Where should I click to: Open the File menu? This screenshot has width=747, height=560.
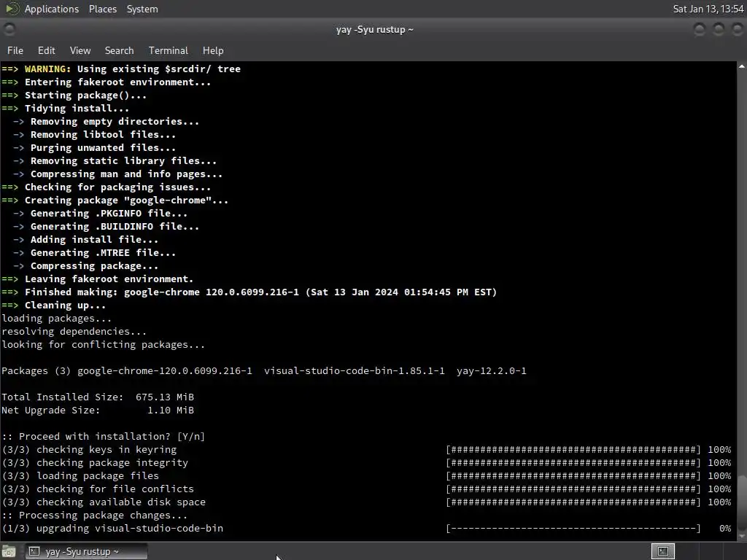15,50
